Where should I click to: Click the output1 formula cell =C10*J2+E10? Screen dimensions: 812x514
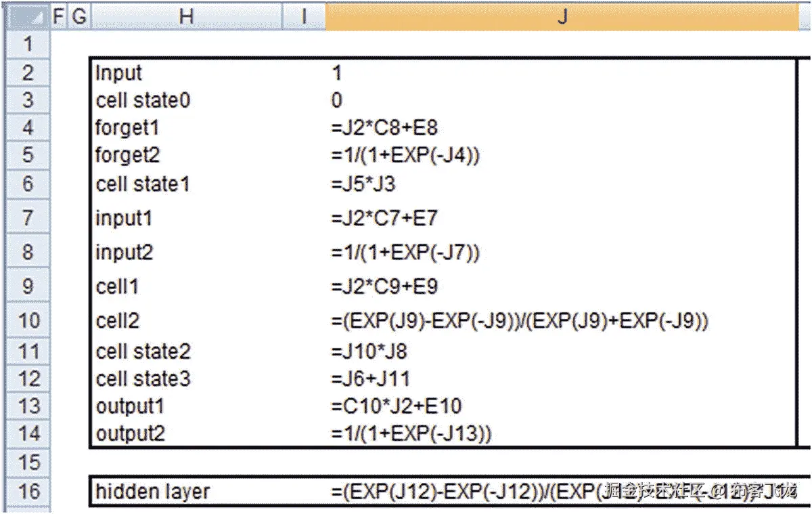[474, 406]
